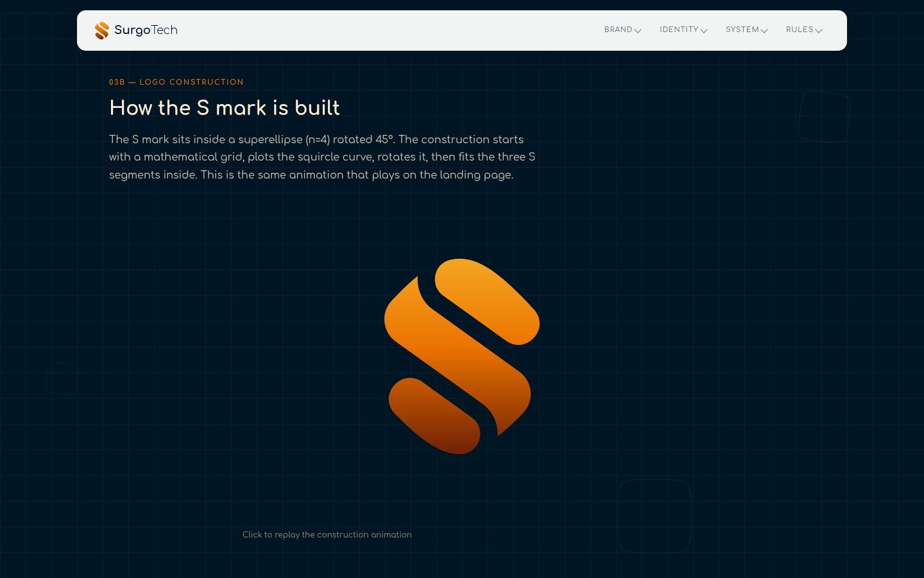Click 'Click to replay the construction animation' text
This screenshot has height=578, width=924.
coord(327,534)
